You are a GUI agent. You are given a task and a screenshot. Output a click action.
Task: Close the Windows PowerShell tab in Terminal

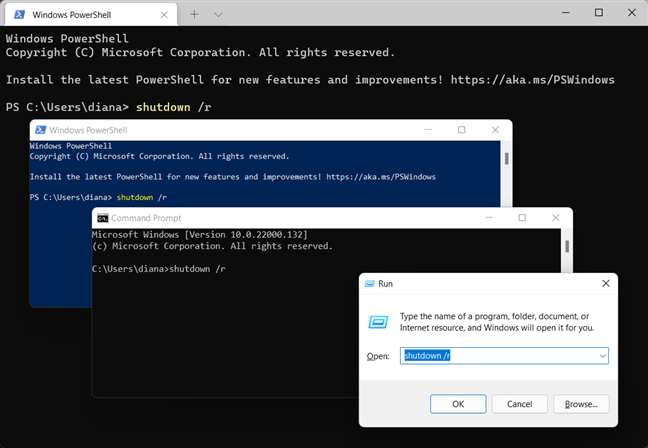click(x=164, y=15)
